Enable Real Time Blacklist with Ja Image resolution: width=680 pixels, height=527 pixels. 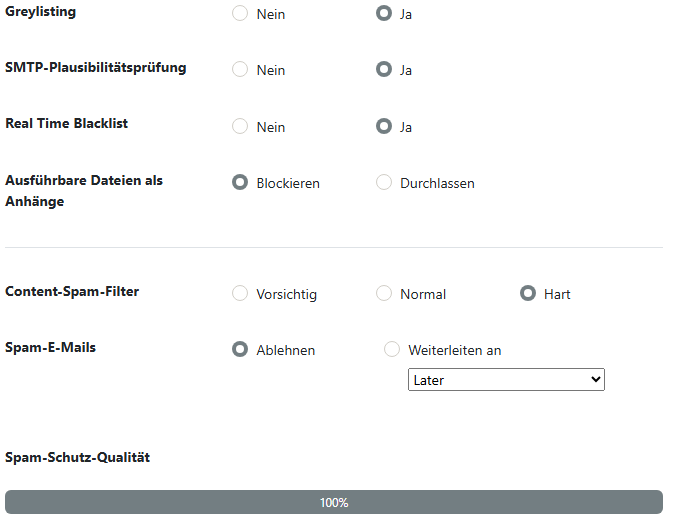click(384, 127)
